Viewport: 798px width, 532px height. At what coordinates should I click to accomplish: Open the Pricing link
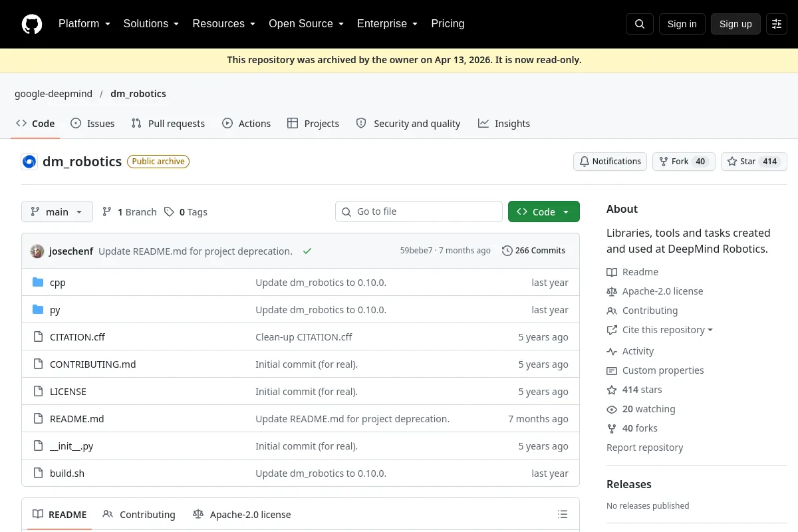click(x=448, y=24)
